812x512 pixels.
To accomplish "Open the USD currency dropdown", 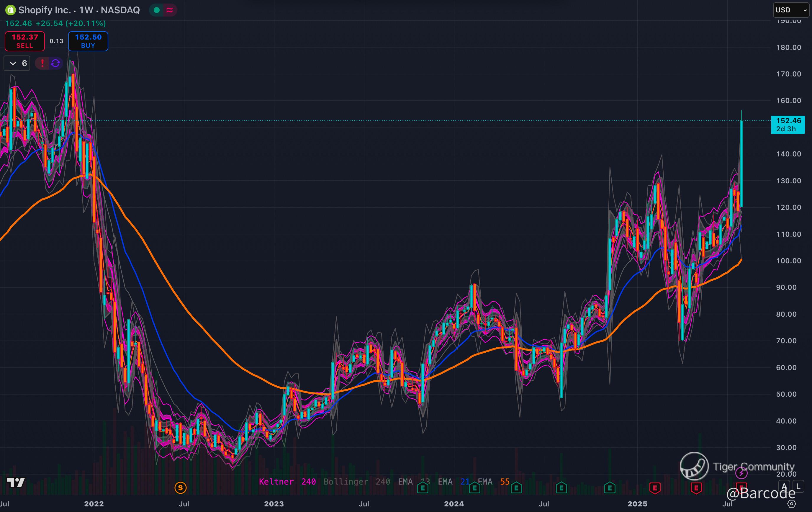I will pyautogui.click(x=790, y=10).
